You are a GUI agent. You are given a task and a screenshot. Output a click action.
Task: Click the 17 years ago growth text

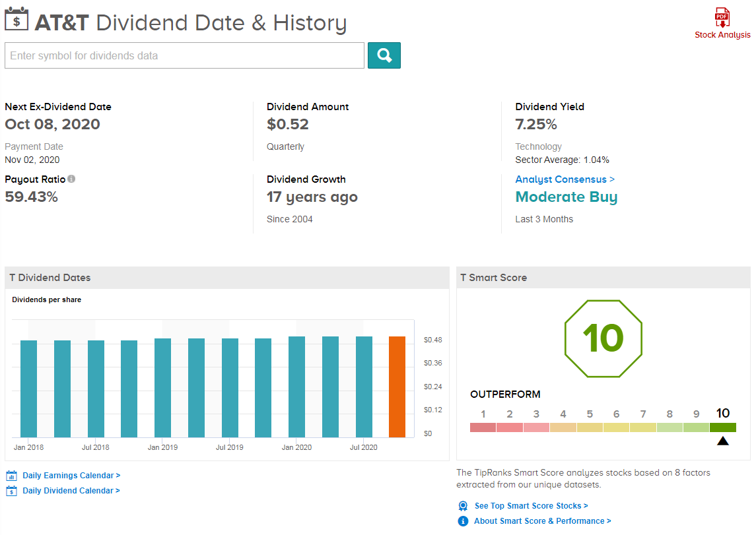point(312,197)
